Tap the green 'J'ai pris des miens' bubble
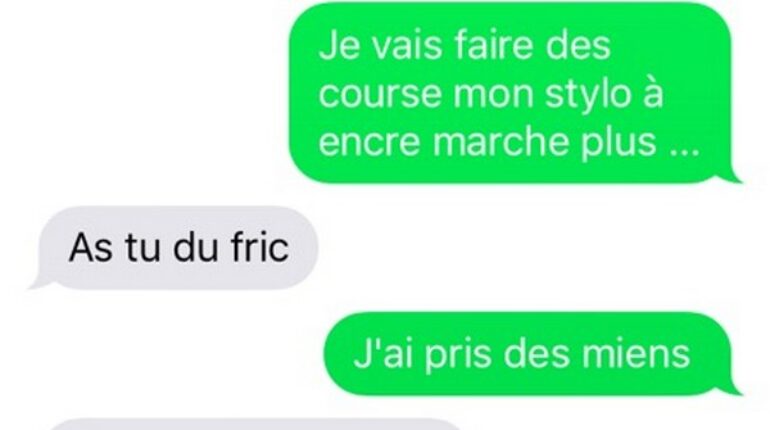This screenshot has height=430, width=770. [x=528, y=354]
